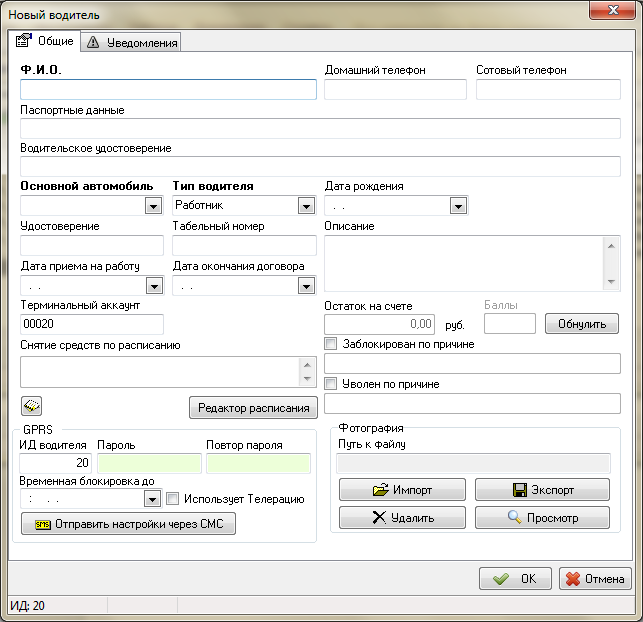This screenshot has width=643, height=622.
Task: Click Import photo button with folder icon
Action: coord(402,490)
